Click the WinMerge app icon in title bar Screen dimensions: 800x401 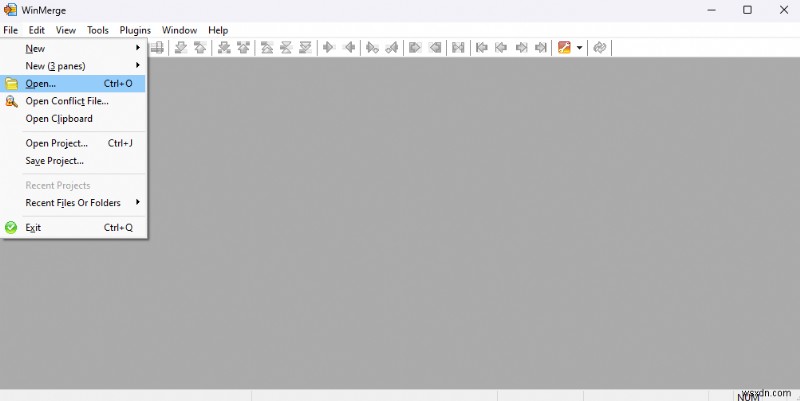point(10,10)
